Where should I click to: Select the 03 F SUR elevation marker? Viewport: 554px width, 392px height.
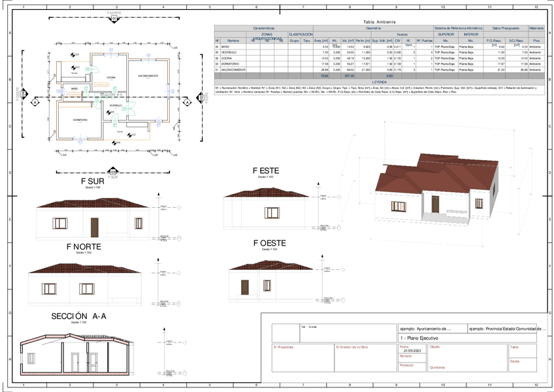click(113, 171)
